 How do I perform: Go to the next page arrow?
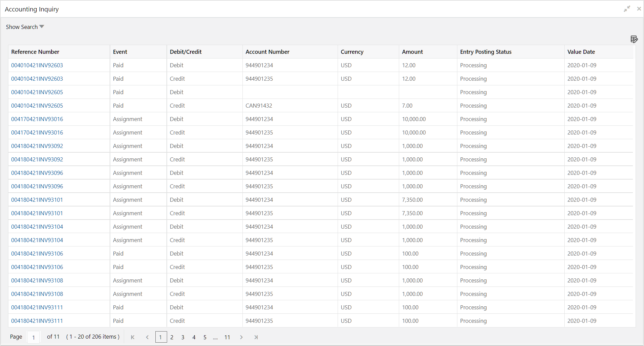(241, 337)
